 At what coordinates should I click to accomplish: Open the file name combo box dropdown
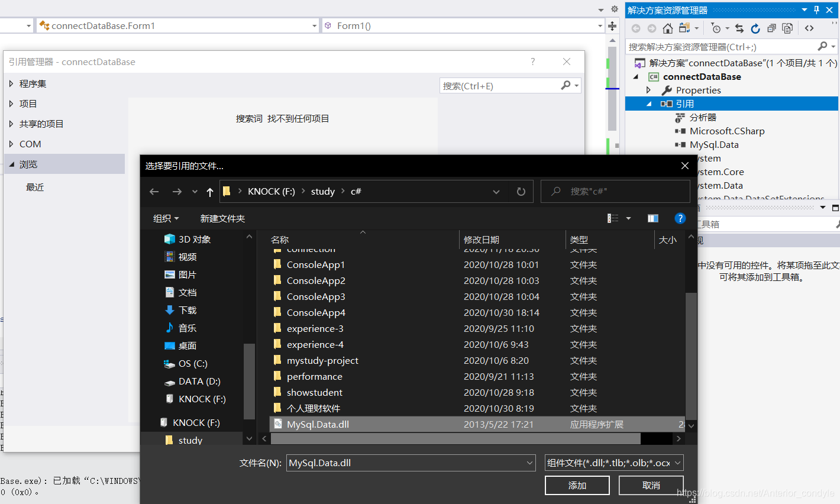pos(530,463)
